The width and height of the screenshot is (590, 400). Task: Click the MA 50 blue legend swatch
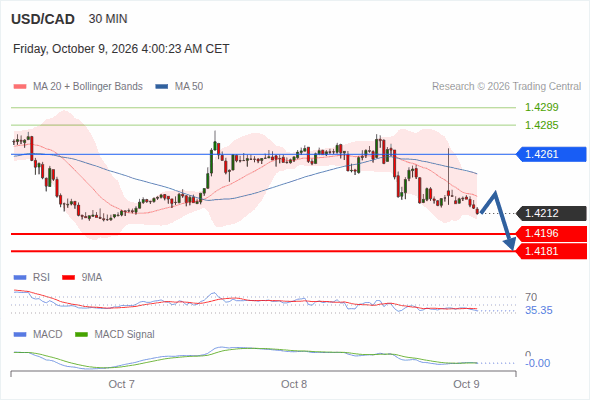[162, 87]
